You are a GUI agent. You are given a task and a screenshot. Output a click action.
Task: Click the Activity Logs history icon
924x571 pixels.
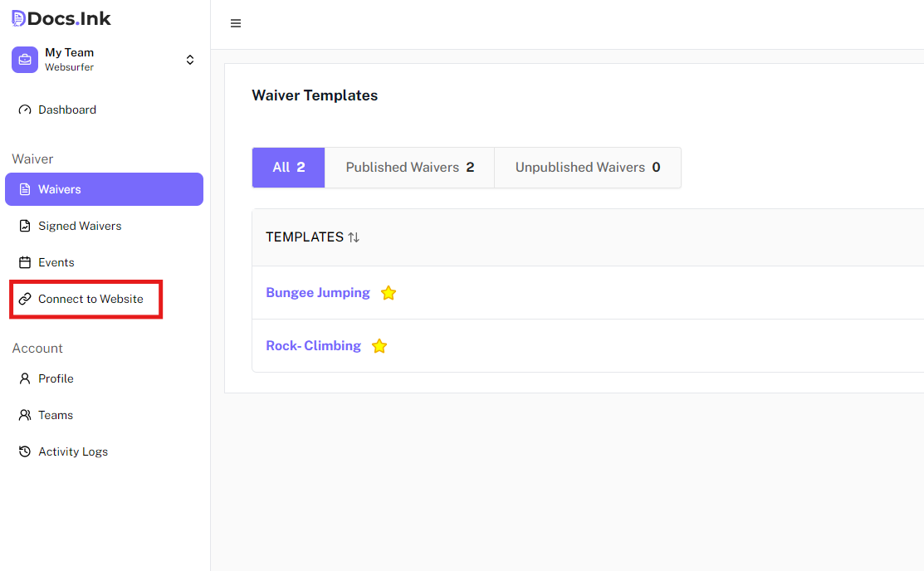tap(25, 451)
